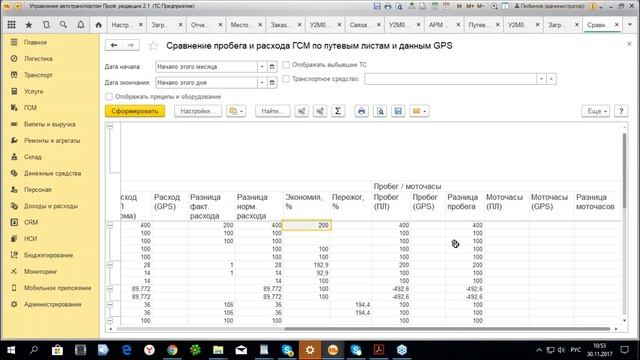
Task: Open the sections menu grid icon
Action: tap(11, 25)
